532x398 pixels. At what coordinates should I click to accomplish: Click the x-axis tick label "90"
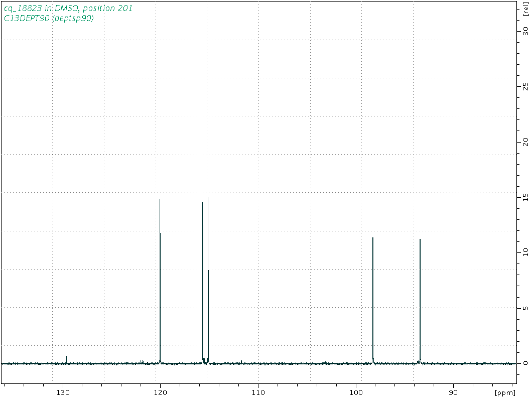click(453, 392)
